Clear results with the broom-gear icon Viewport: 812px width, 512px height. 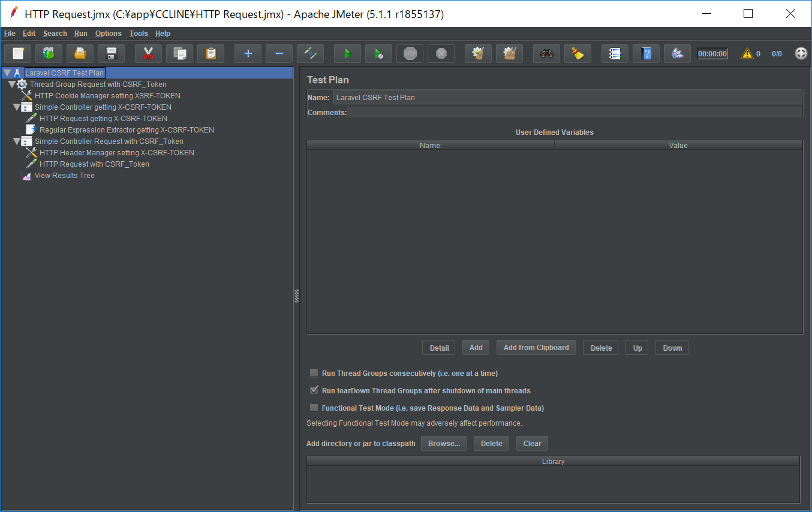[x=478, y=53]
